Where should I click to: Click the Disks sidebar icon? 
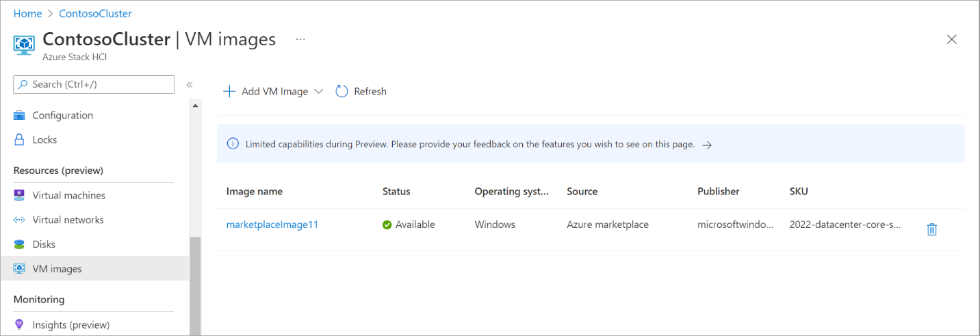click(19, 244)
